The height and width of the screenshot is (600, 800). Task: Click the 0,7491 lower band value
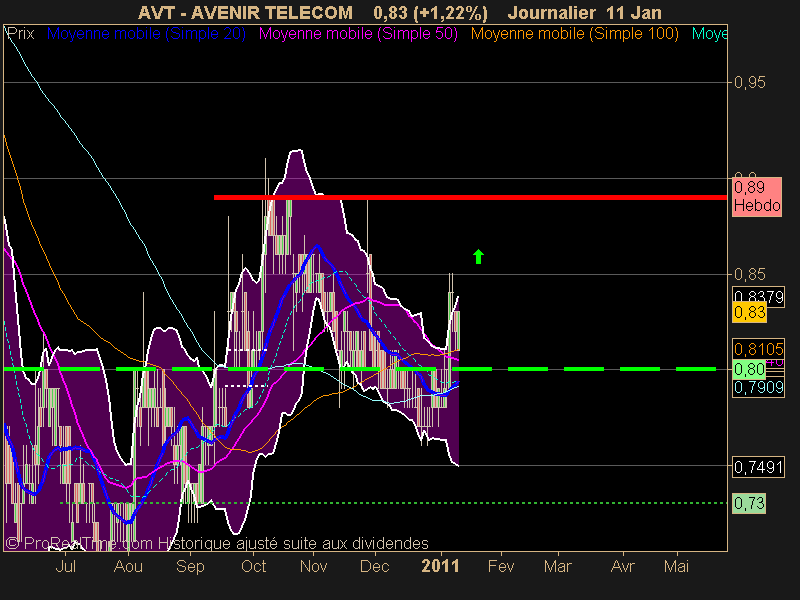pos(758,467)
